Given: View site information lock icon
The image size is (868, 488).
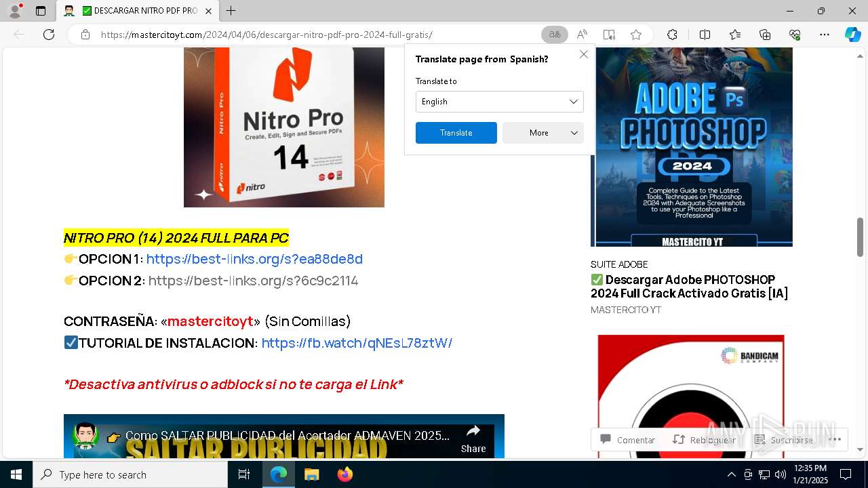Looking at the screenshot, I should (x=85, y=35).
